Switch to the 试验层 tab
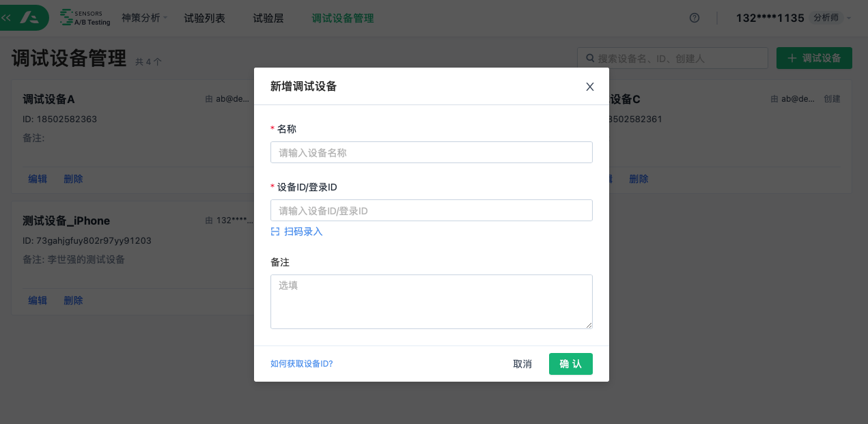868x424 pixels. coord(268,18)
